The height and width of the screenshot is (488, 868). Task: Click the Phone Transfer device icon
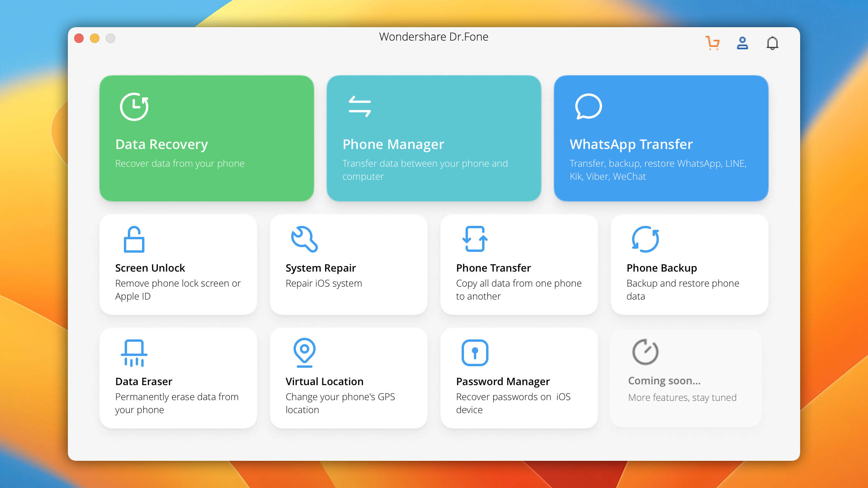(x=475, y=239)
